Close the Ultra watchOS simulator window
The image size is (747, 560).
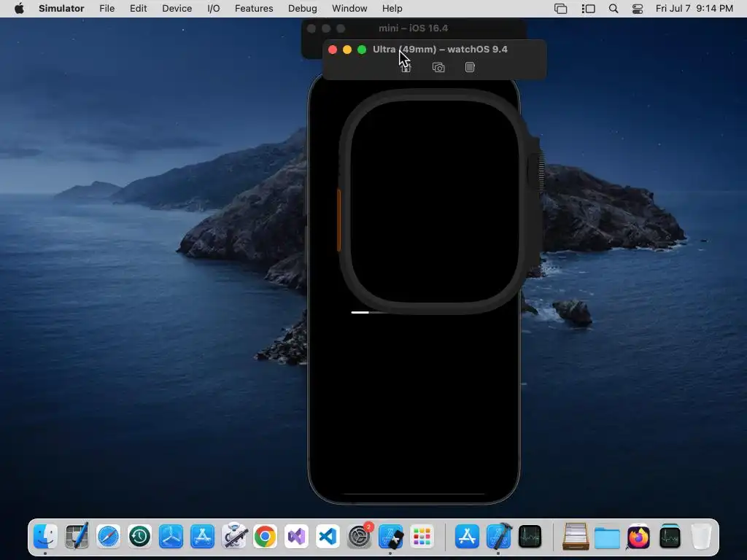(333, 50)
